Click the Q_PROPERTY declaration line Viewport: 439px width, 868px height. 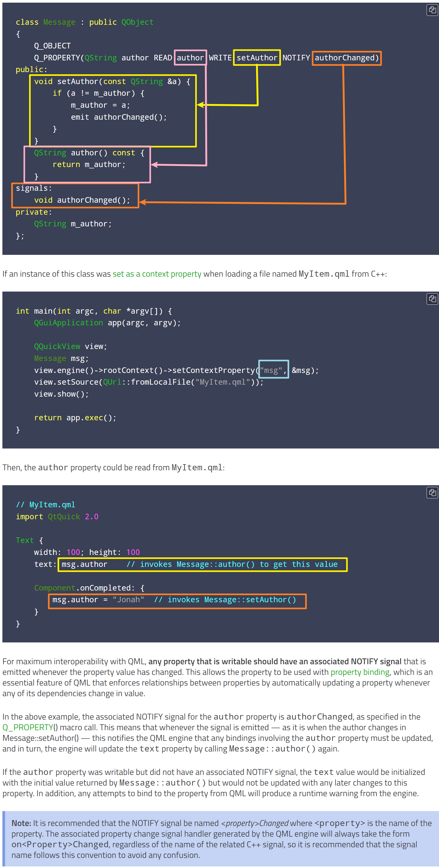[206, 58]
